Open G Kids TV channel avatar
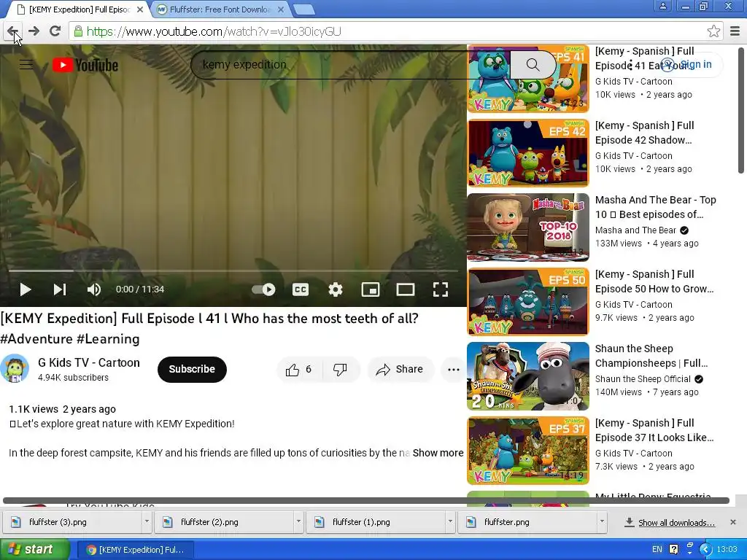This screenshot has width=747, height=560. pos(15,368)
